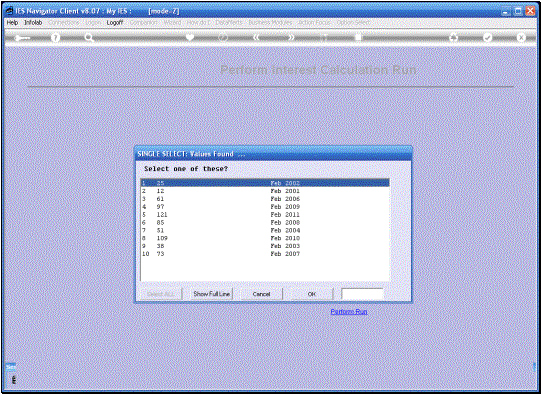541x394 pixels.
Task: Click the key icon in the toolbar
Action: pyautogui.click(x=22, y=38)
